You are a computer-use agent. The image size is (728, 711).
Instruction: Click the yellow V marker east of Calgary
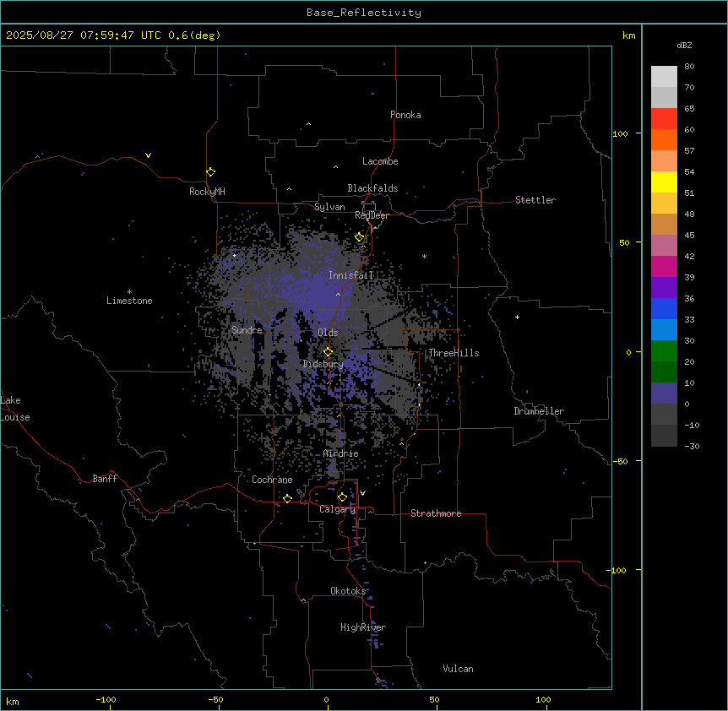[x=362, y=493]
